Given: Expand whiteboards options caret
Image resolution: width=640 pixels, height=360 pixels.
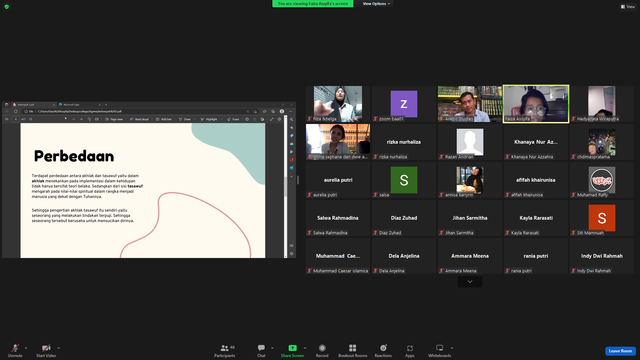Looking at the screenshot, I should [452, 348].
